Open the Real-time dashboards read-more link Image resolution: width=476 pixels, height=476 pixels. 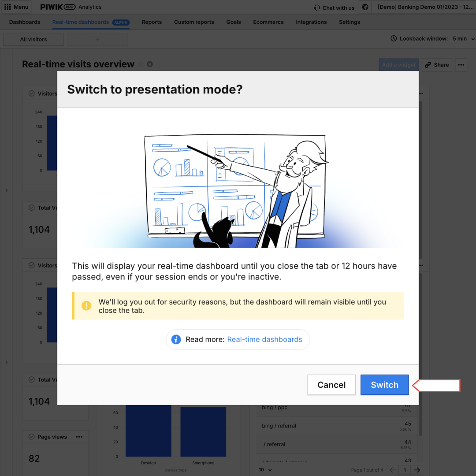tap(265, 339)
